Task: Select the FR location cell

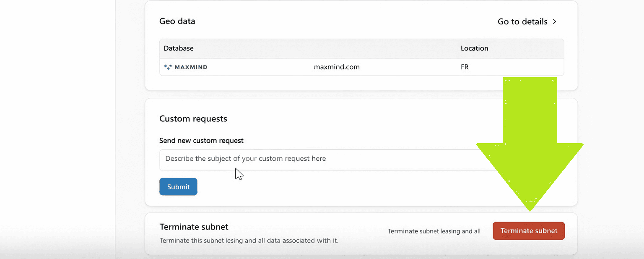Action: point(465,67)
